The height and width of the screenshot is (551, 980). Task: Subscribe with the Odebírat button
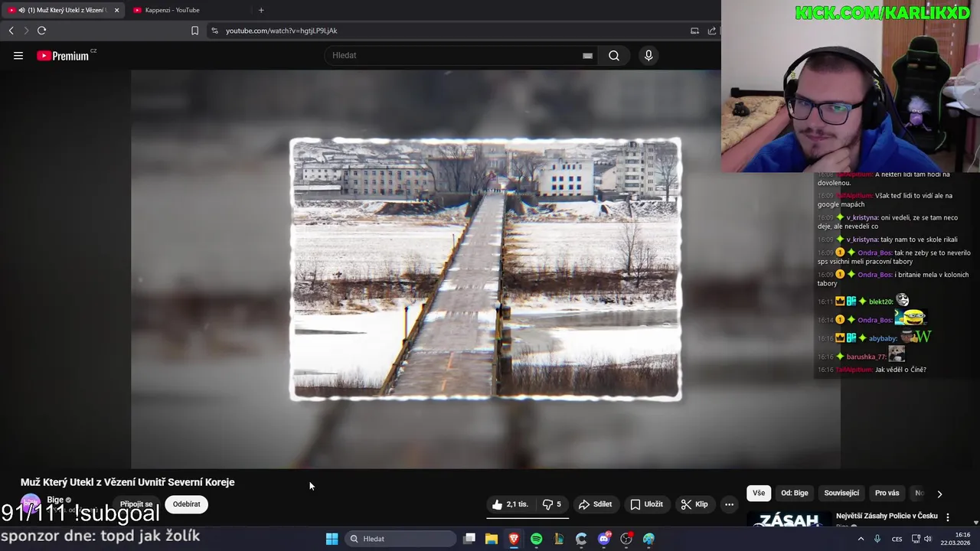186,504
